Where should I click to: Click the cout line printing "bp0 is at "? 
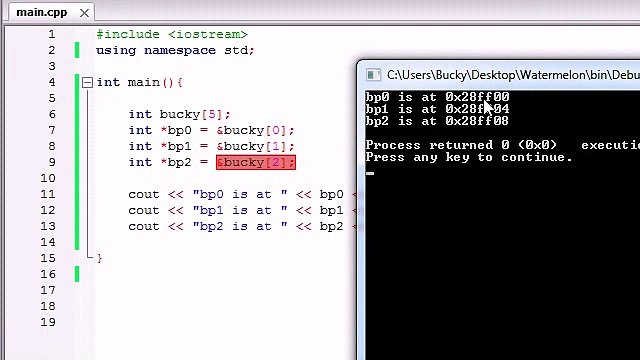click(242, 195)
